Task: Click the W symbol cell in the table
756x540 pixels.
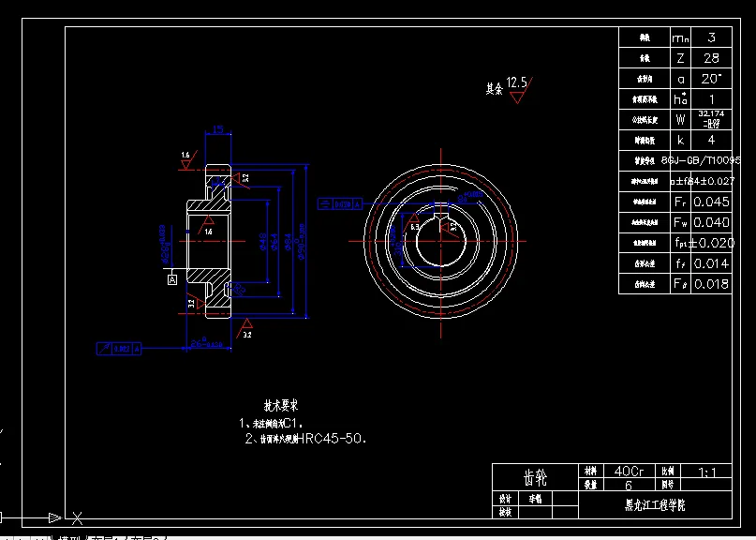Action: (680, 120)
